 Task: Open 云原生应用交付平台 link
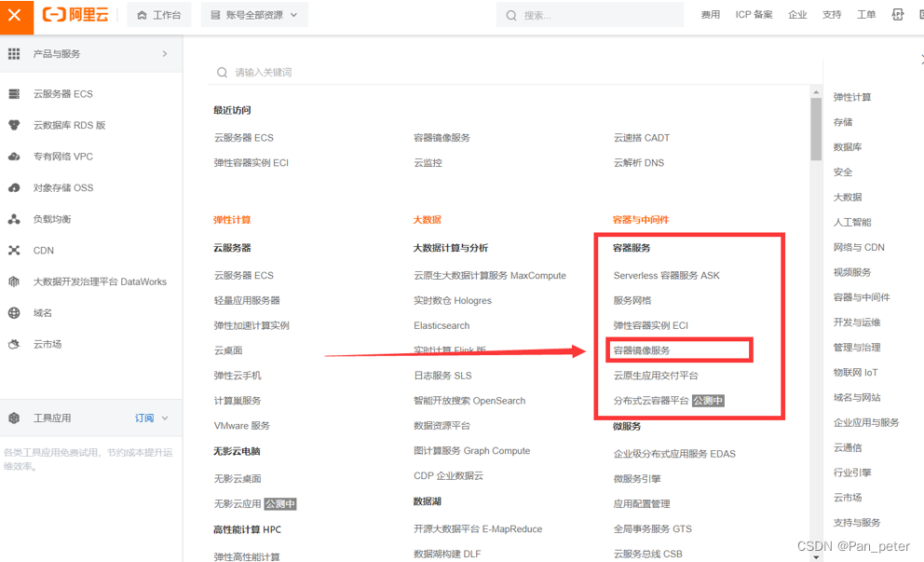click(656, 376)
